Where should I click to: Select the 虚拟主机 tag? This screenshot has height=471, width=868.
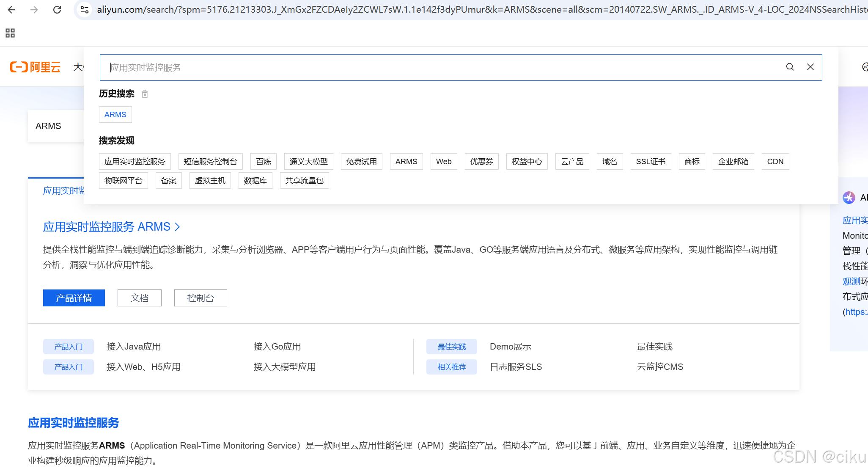[x=210, y=180]
